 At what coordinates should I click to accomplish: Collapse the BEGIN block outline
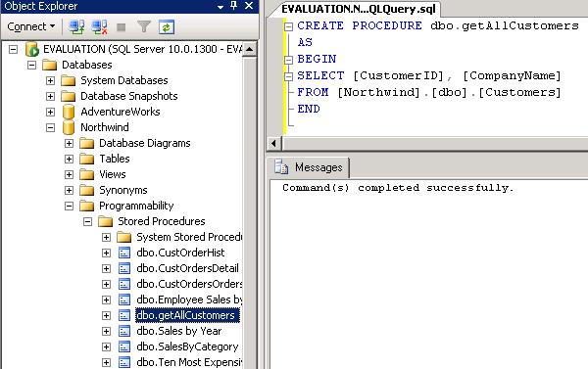(288, 60)
